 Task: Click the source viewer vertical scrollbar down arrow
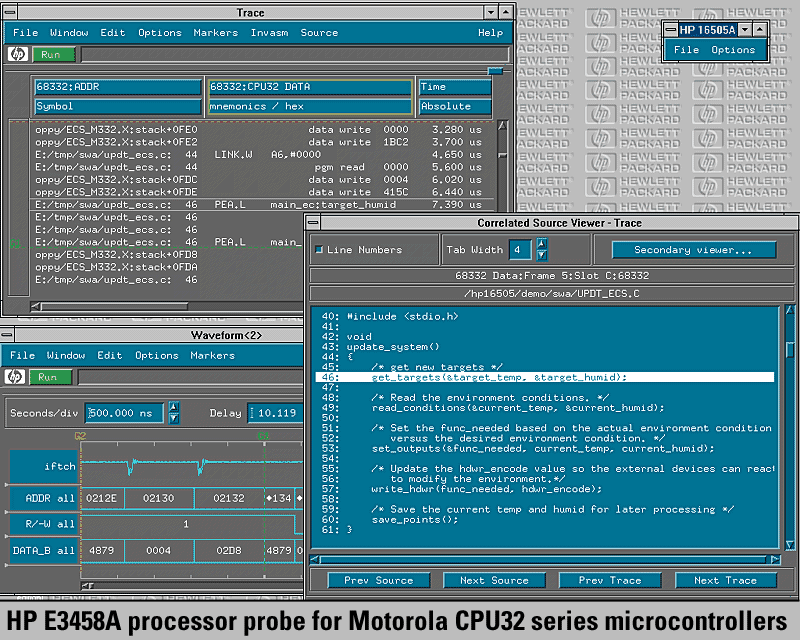point(790,545)
